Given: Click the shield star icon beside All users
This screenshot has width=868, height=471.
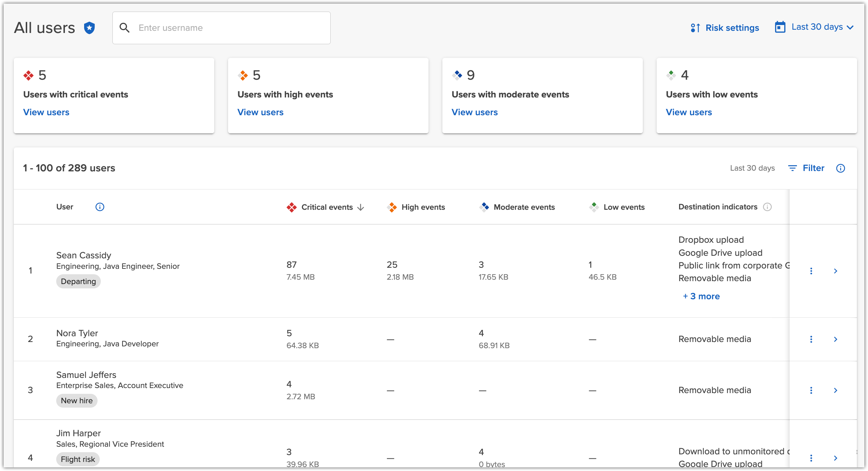Looking at the screenshot, I should pyautogui.click(x=89, y=28).
